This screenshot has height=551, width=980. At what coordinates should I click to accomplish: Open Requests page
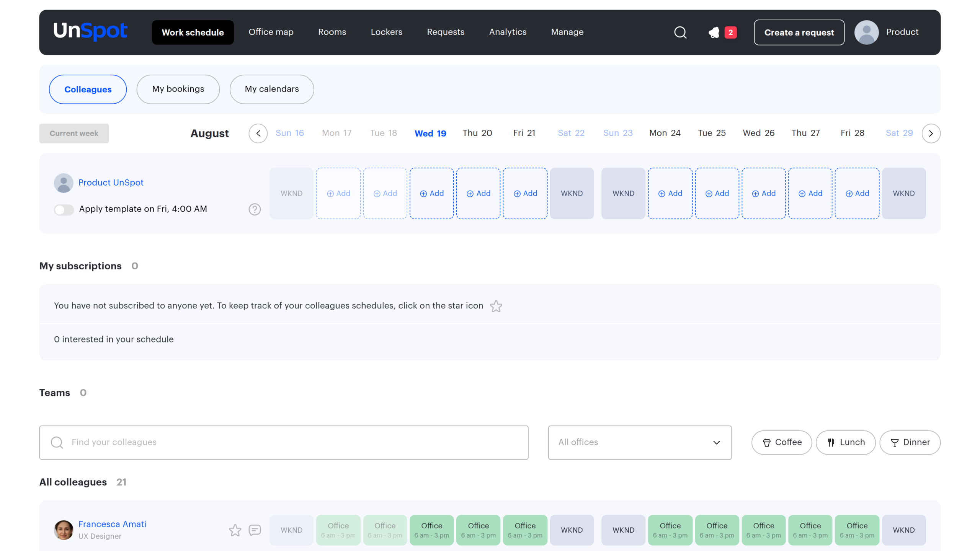click(x=446, y=32)
